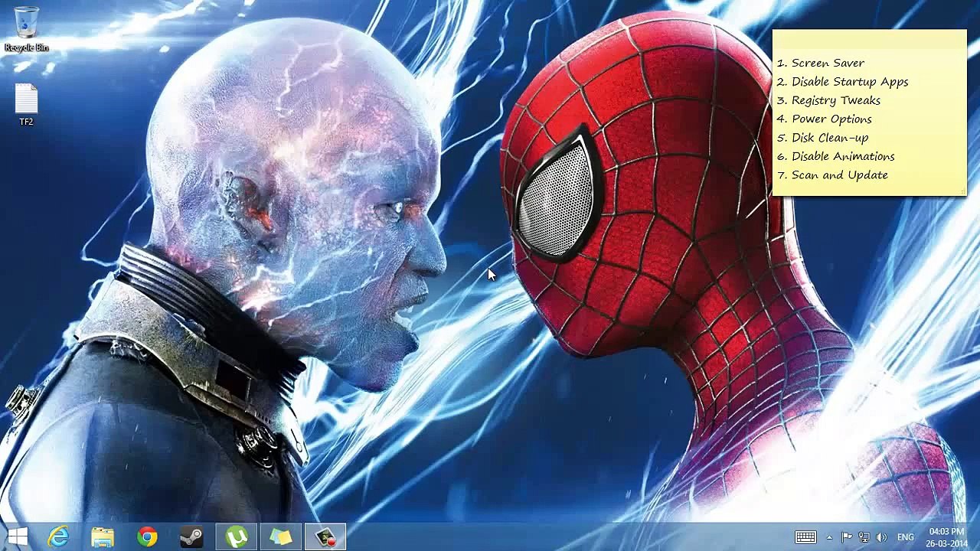Show hidden system tray icons

829,537
